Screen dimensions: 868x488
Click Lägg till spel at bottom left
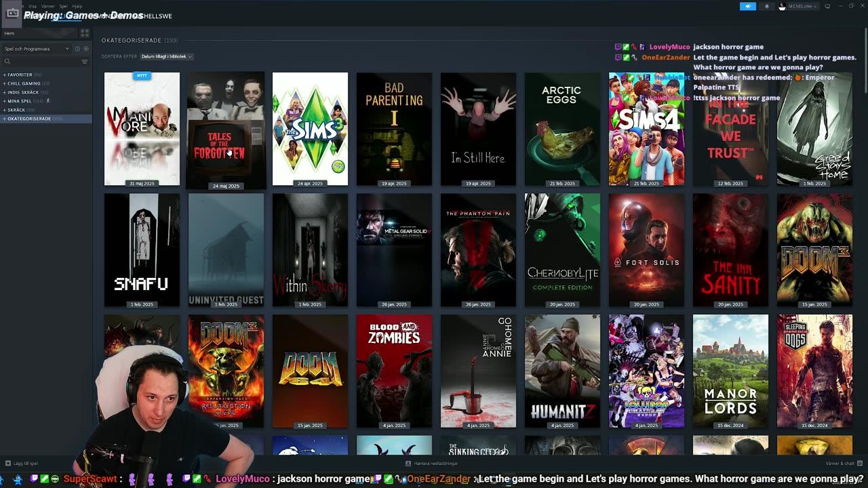22,464
